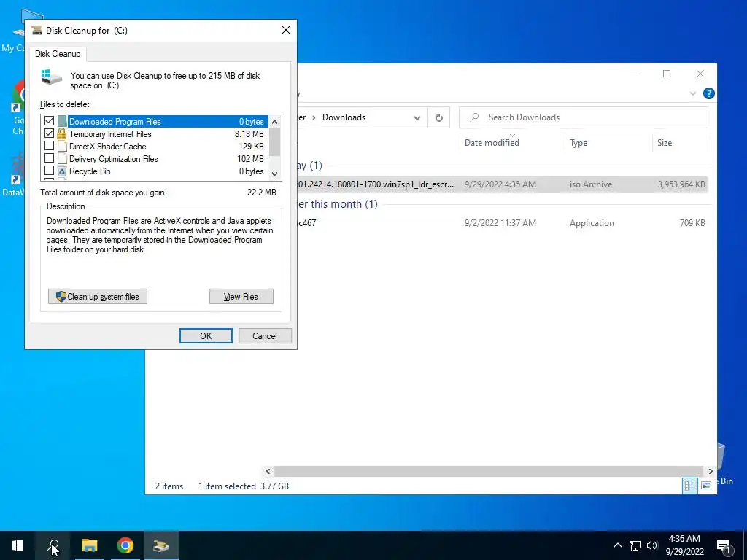Screen dimensions: 747x560
Task: Click the Temporary Internet Files lock icon
Action: pyautogui.click(x=62, y=134)
